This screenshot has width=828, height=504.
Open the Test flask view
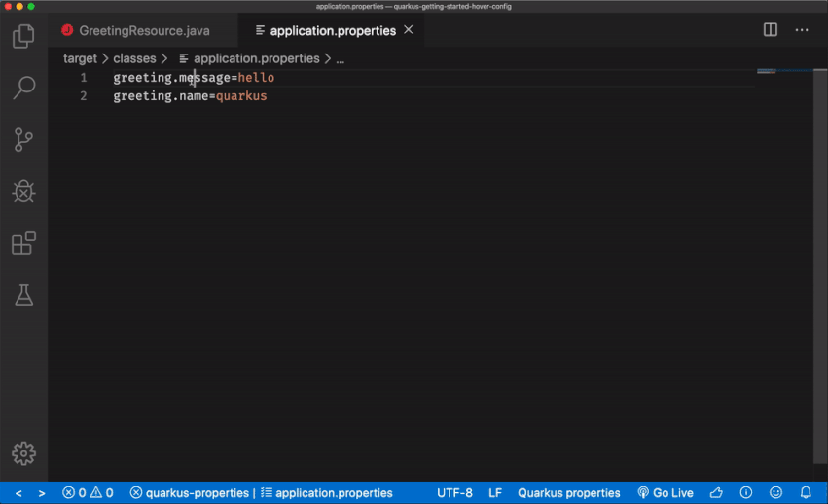tap(23, 295)
